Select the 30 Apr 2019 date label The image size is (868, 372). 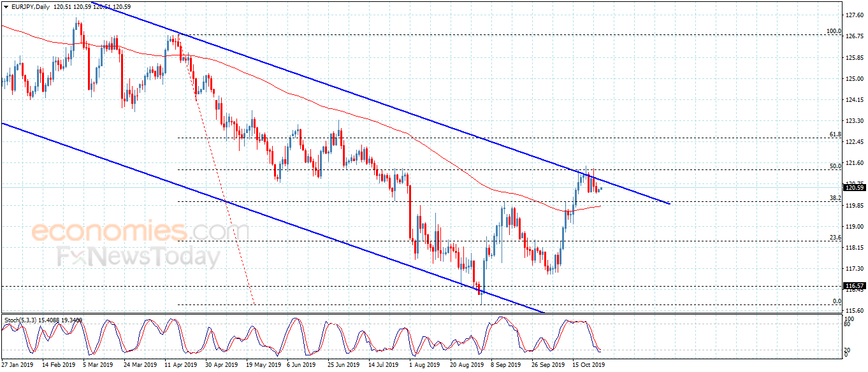(222, 366)
